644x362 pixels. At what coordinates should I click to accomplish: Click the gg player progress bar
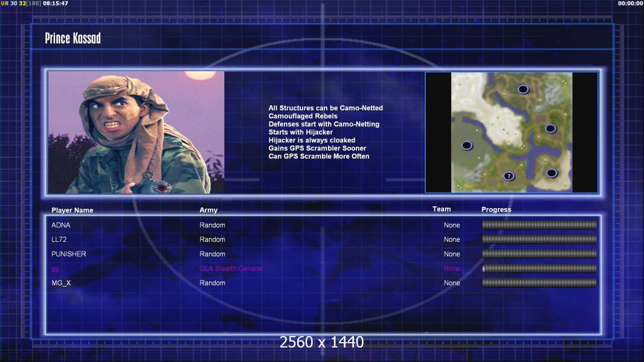(x=539, y=268)
